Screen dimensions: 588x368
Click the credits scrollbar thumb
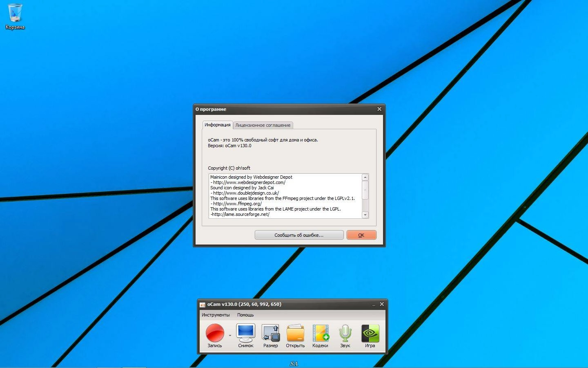tap(365, 190)
